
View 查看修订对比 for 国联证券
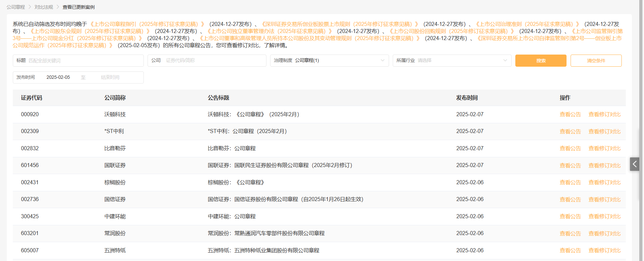coord(604,166)
